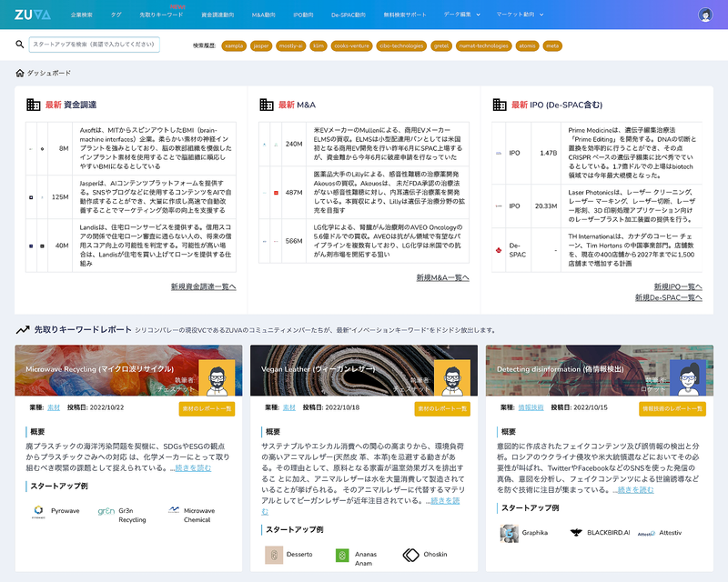Image resolution: width=728 pixels, height=582 pixels.
Task: Select the gretel search history tag
Action: 441,46
